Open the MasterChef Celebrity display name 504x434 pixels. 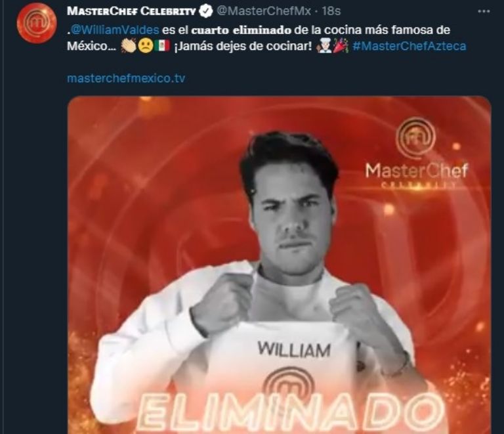[x=131, y=11]
